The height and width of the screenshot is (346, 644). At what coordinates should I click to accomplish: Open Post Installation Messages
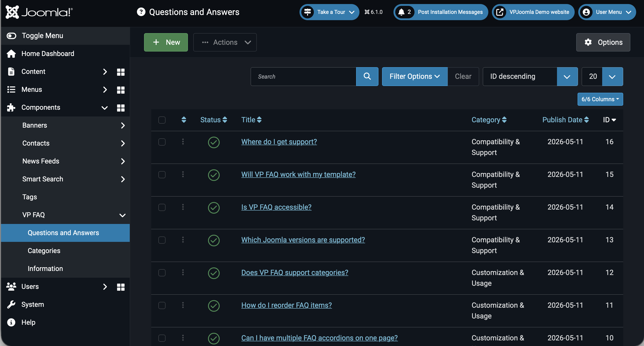[440, 12]
